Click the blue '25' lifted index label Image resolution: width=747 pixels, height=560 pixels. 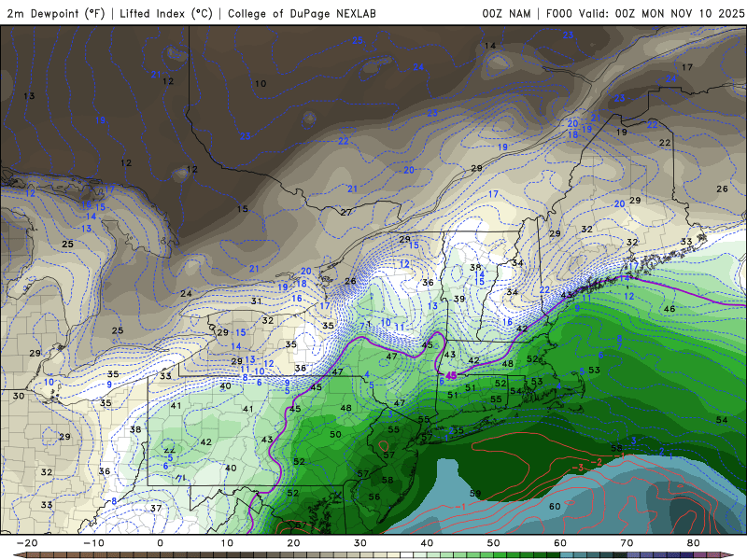click(357, 40)
